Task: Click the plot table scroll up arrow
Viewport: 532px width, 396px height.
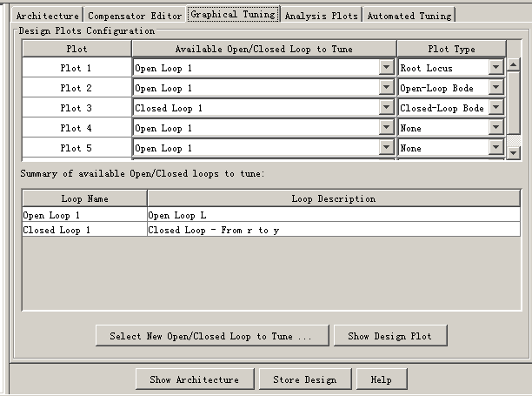Action: coord(514,64)
